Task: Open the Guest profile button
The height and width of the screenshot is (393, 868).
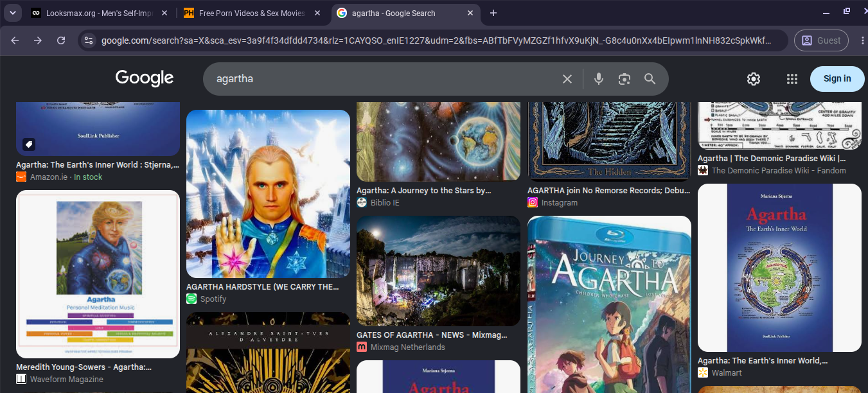Action: pyautogui.click(x=822, y=40)
